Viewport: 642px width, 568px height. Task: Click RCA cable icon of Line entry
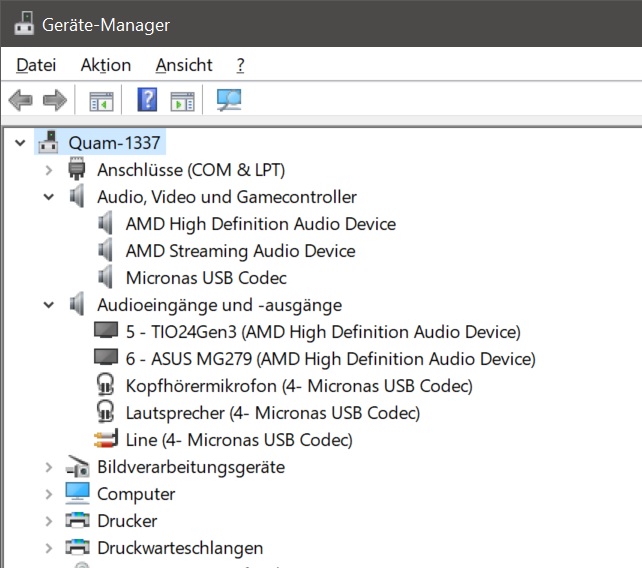click(x=106, y=439)
